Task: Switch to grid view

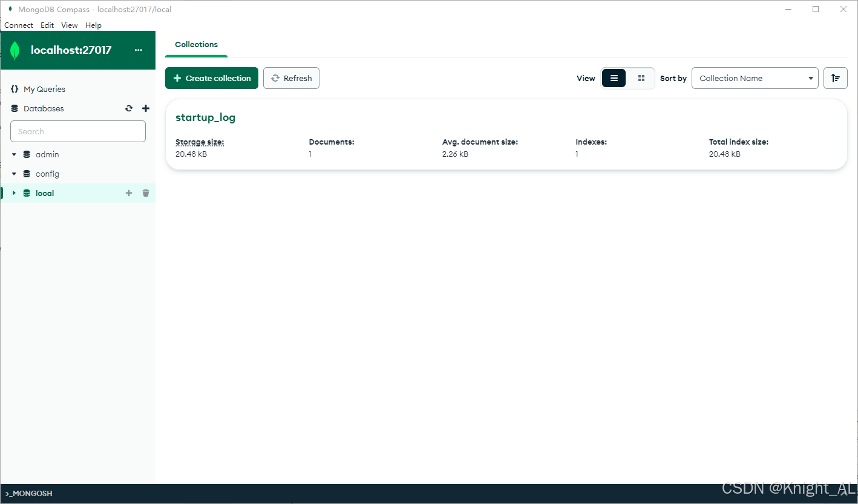Action: pos(641,78)
